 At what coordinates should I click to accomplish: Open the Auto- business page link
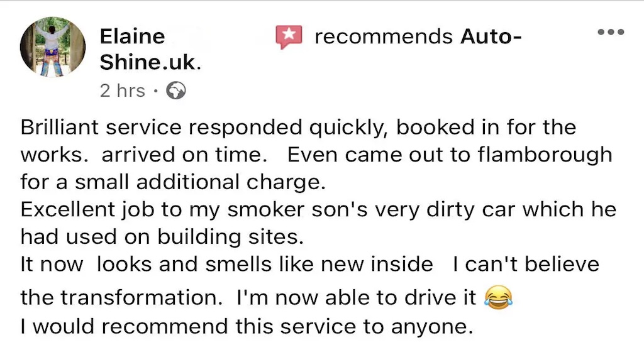pyautogui.click(x=491, y=36)
